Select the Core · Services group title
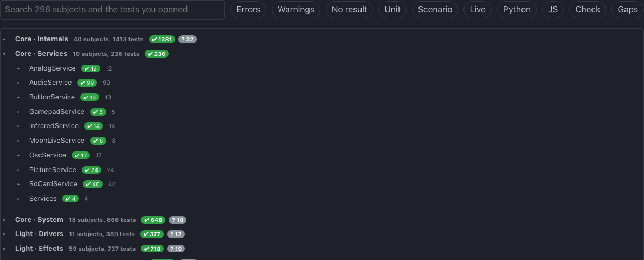The height and width of the screenshot is (260, 644). 41,54
